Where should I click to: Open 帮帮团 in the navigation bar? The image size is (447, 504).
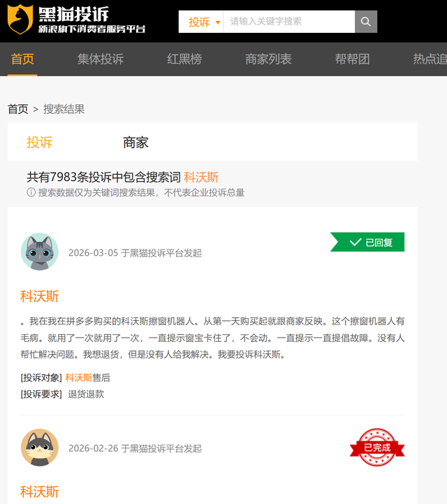[352, 59]
